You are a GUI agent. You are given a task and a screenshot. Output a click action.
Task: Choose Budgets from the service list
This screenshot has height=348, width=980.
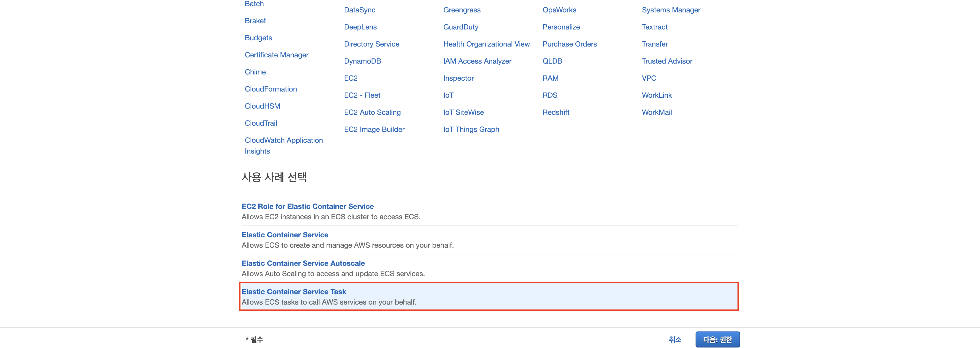[258, 38]
